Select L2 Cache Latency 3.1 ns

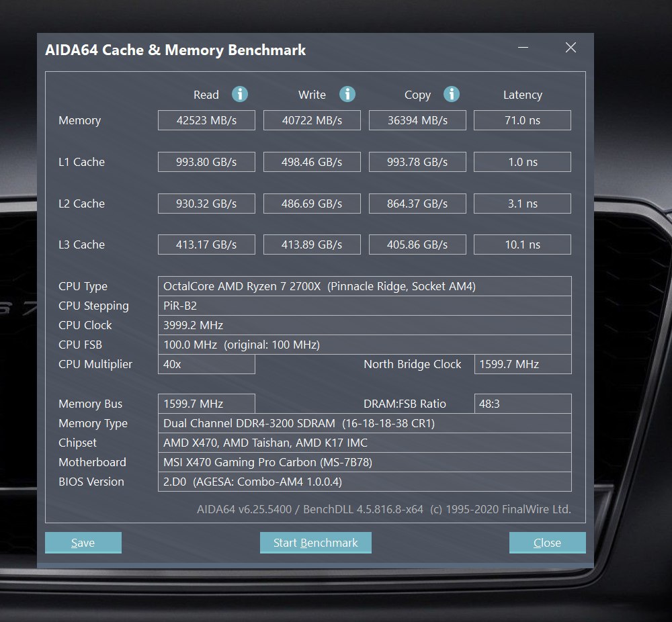(x=522, y=204)
